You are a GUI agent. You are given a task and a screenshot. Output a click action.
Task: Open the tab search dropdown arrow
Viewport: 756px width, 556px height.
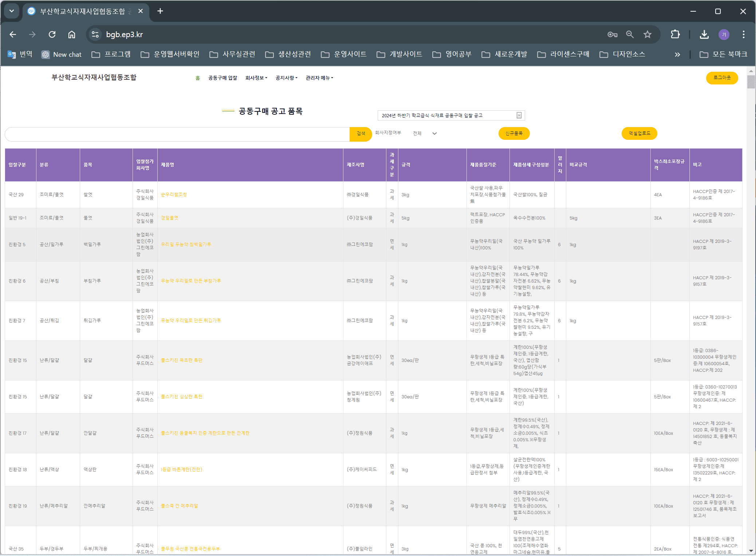[x=12, y=11]
